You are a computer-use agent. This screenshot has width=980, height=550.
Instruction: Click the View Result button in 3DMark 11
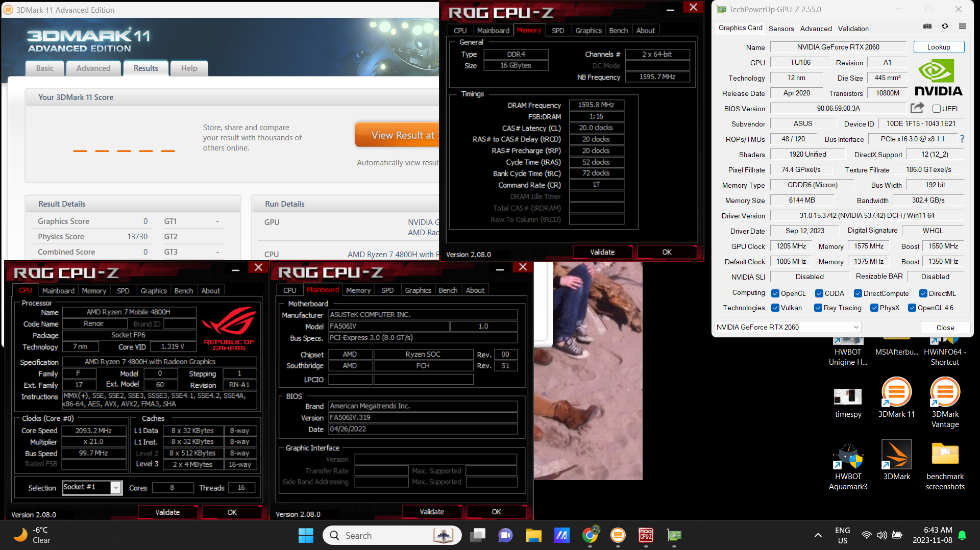coord(397,135)
